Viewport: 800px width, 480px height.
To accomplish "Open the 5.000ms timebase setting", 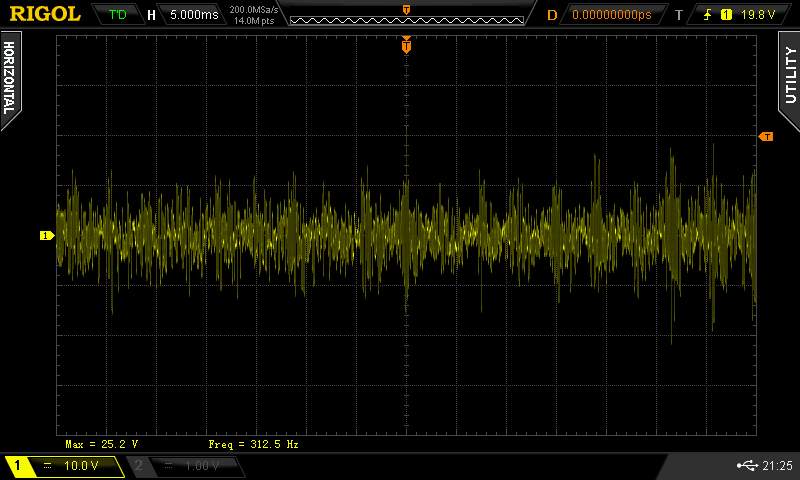I will pyautogui.click(x=192, y=15).
